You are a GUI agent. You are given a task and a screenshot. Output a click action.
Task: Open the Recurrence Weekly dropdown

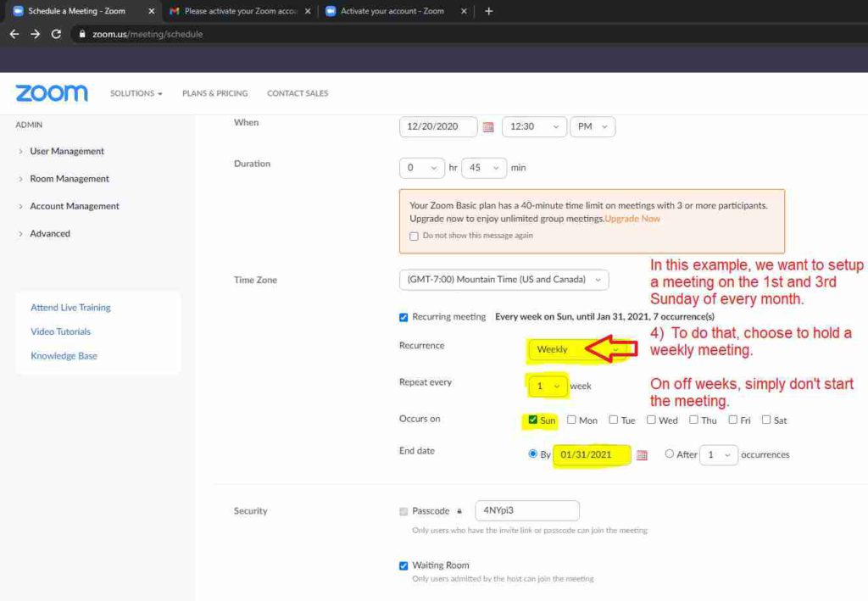tap(578, 349)
